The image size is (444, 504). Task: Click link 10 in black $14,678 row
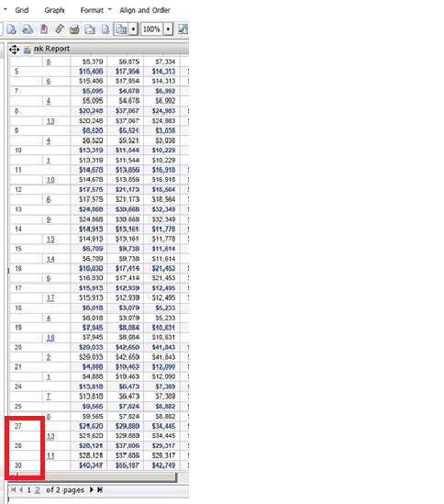tap(50, 180)
